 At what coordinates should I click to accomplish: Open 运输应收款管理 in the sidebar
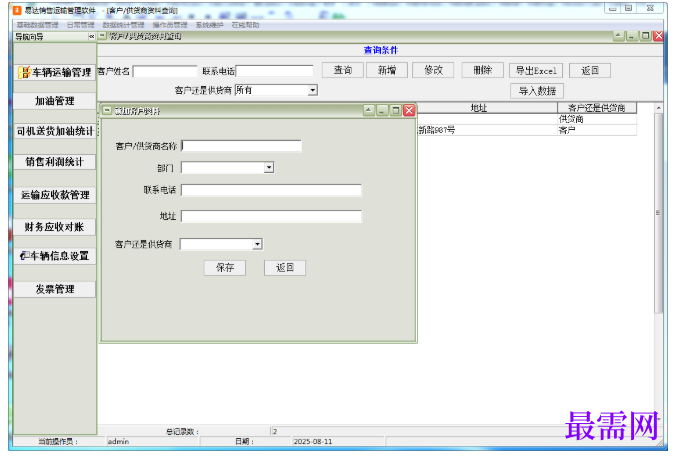pos(55,195)
